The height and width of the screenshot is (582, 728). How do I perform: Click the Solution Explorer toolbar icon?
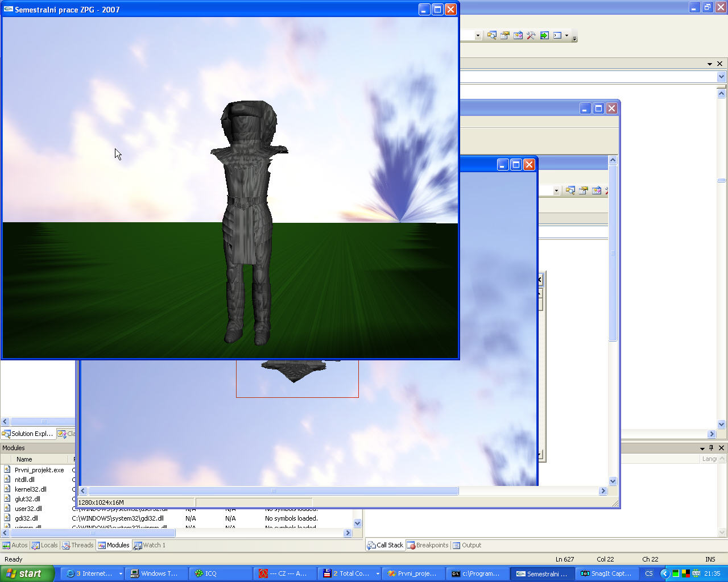click(x=491, y=35)
